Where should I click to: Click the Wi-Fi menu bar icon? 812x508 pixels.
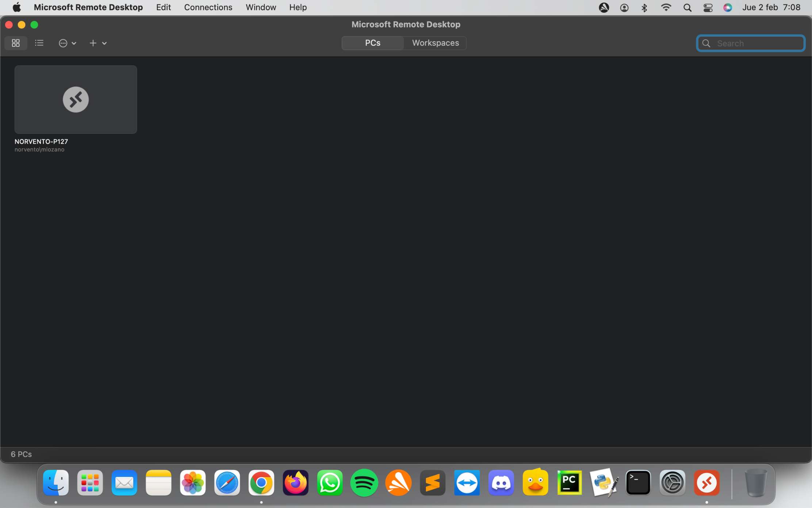(x=666, y=7)
